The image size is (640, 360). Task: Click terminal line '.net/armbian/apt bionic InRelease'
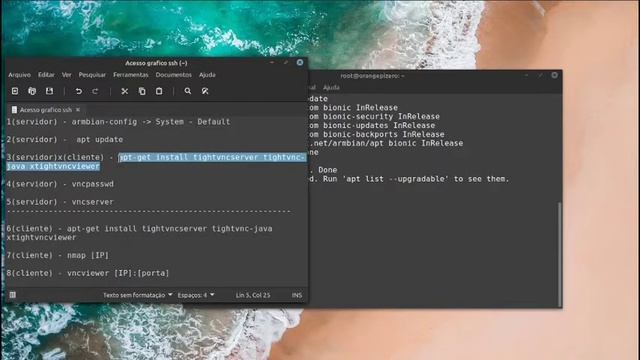386,143
